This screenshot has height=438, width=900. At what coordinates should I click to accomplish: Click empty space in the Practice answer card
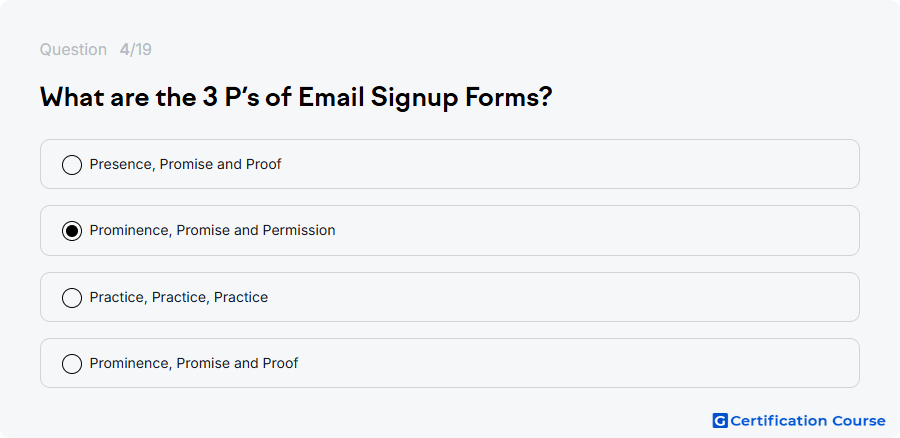click(562, 297)
